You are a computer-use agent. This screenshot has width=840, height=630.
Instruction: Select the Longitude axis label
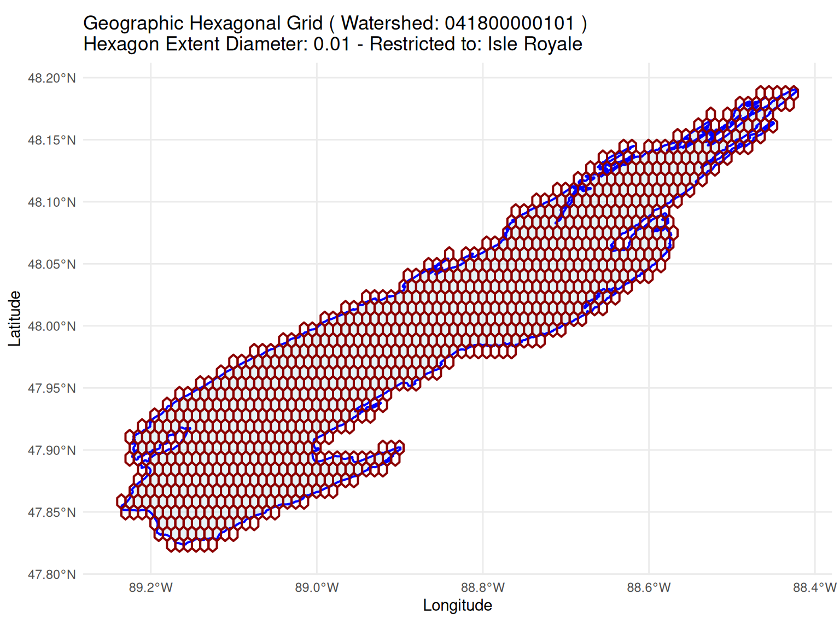click(458, 605)
